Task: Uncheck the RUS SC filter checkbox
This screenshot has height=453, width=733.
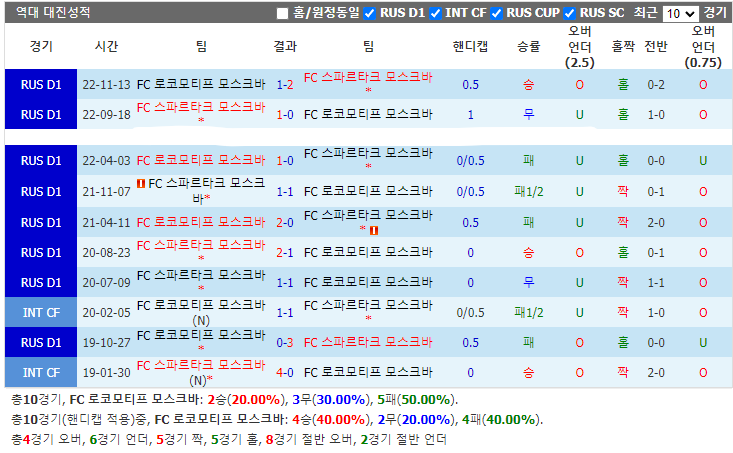Action: click(x=569, y=14)
